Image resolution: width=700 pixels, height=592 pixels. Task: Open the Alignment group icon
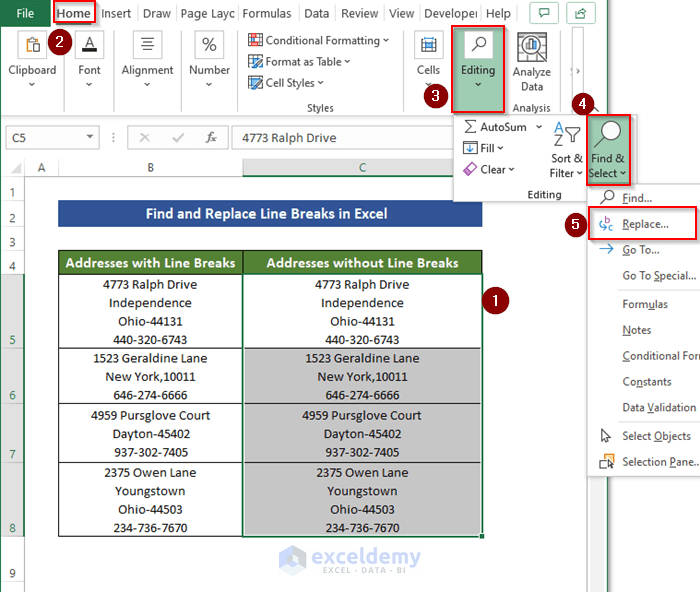click(147, 46)
